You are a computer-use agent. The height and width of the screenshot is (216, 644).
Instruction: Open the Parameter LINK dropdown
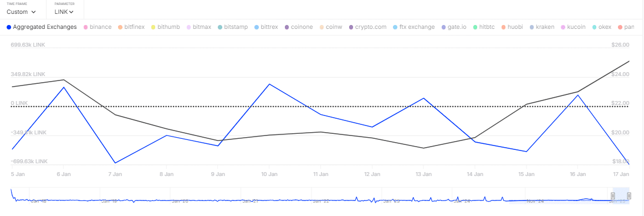point(64,12)
